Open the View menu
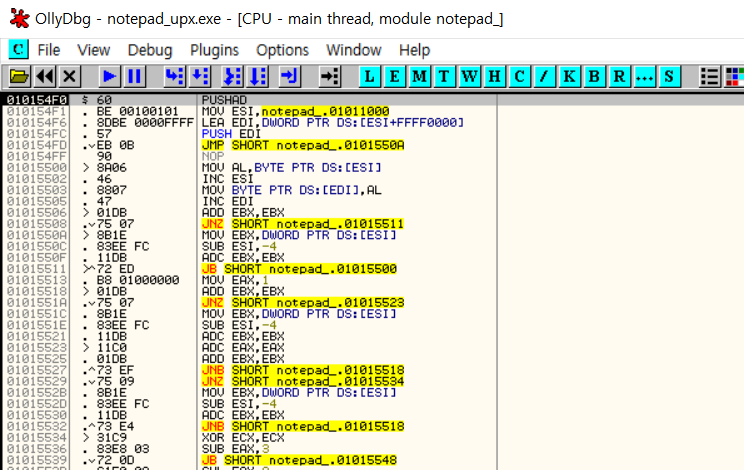The image size is (744, 470). (93, 50)
